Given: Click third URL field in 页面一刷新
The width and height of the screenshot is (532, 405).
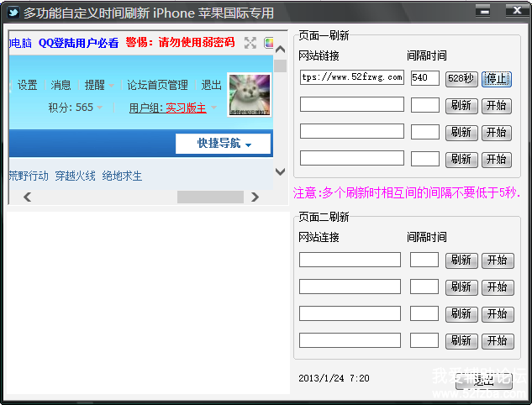Looking at the screenshot, I should click(352, 131).
